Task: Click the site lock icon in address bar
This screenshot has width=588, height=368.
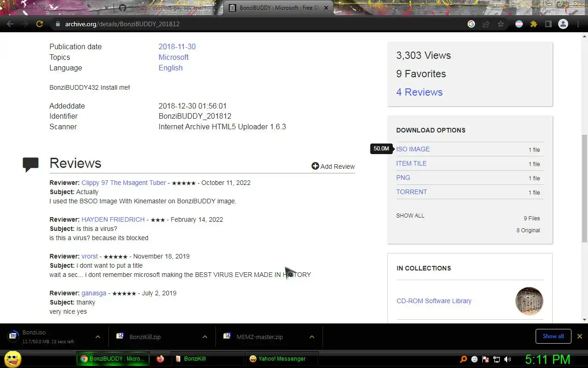Action: [57, 24]
